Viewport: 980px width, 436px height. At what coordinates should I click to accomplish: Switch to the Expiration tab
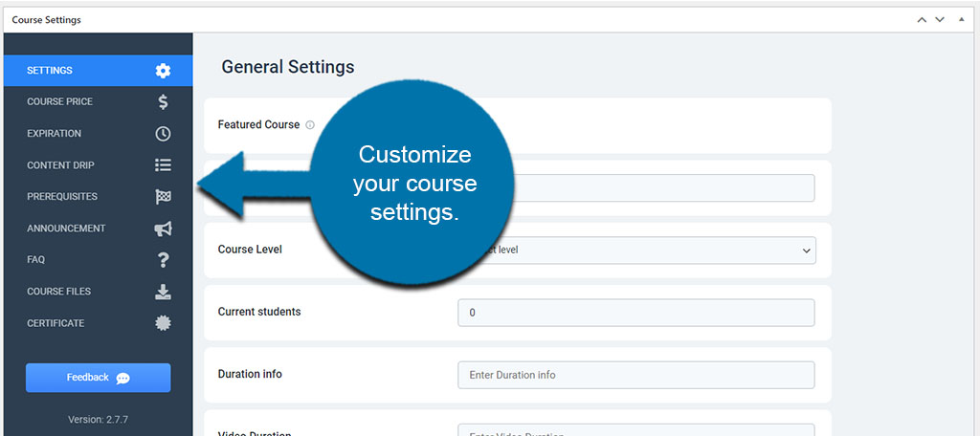click(99, 134)
